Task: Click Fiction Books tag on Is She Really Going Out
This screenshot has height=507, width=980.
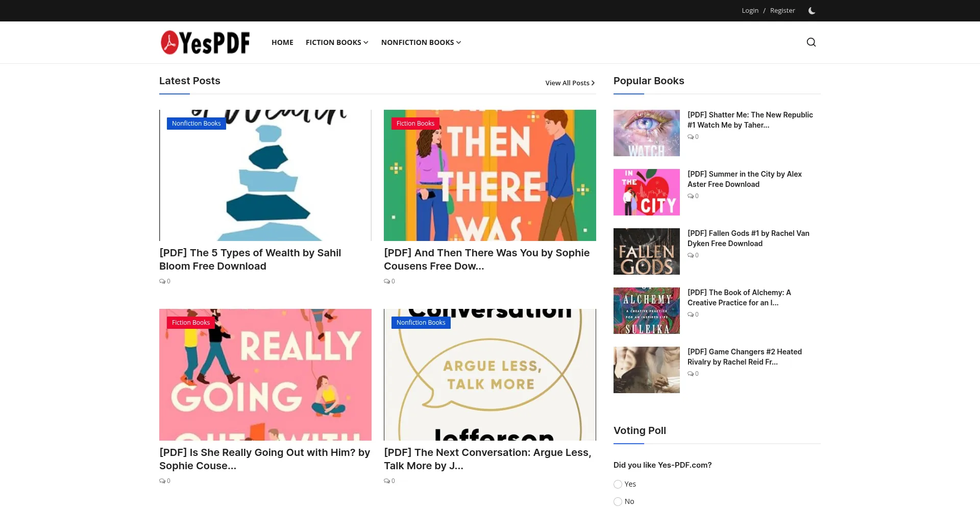Action: coord(191,323)
